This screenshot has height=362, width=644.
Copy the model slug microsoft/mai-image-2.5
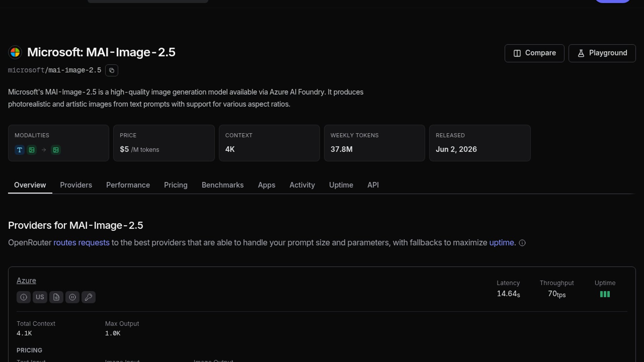tap(112, 70)
